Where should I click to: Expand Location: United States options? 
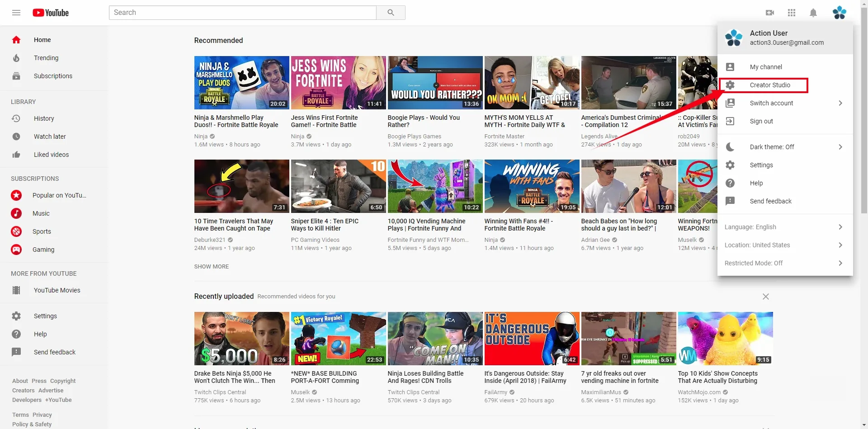pyautogui.click(x=785, y=245)
